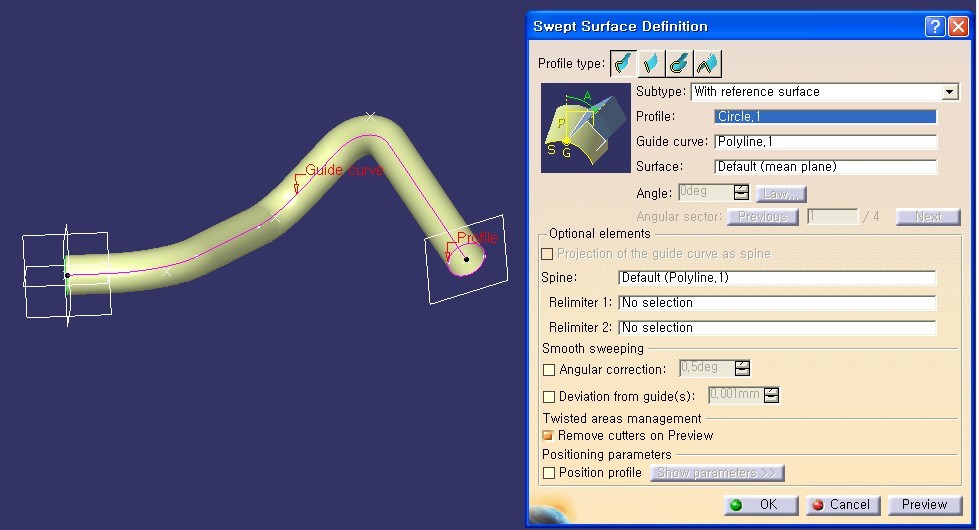979x530 pixels.
Task: Click the Surface field Default (mean plane)
Action: click(825, 167)
